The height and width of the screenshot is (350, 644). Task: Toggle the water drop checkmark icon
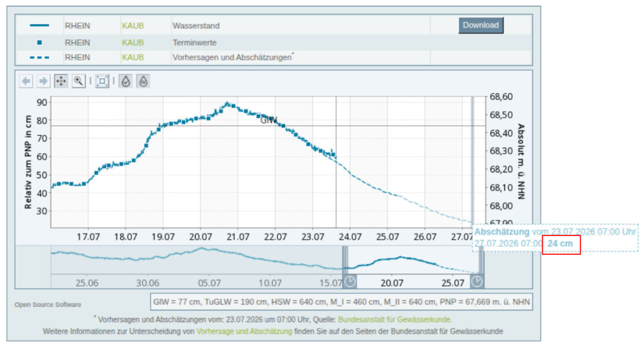coord(126,81)
